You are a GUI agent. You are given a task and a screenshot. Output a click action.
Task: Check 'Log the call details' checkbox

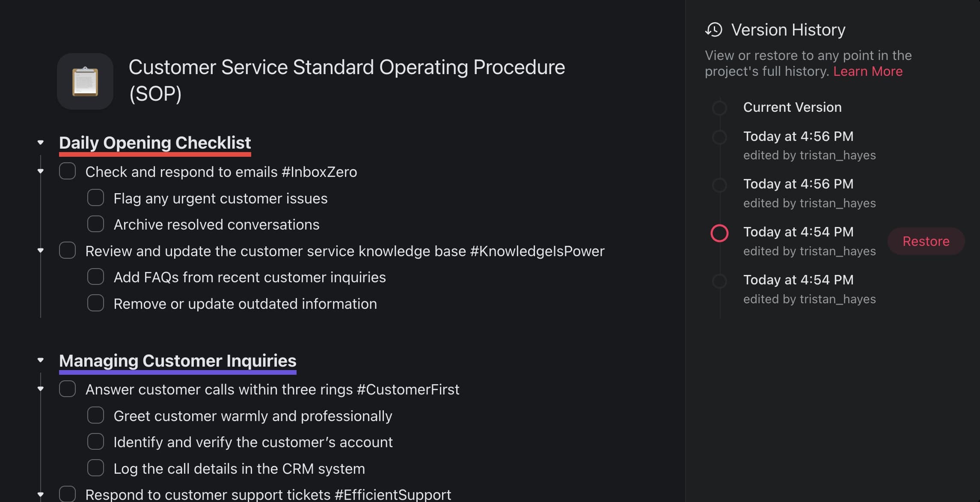95,468
